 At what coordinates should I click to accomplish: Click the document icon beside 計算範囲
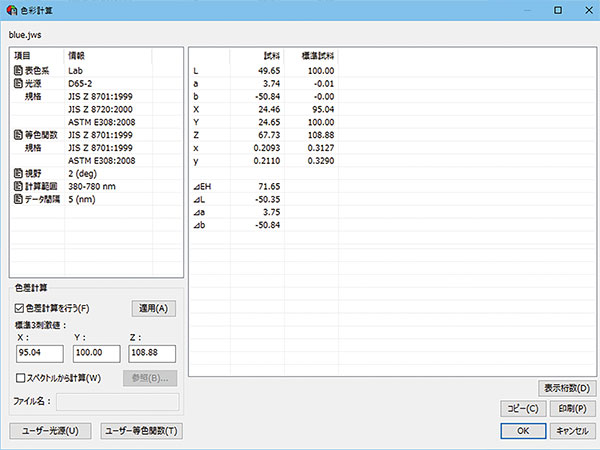[18, 186]
